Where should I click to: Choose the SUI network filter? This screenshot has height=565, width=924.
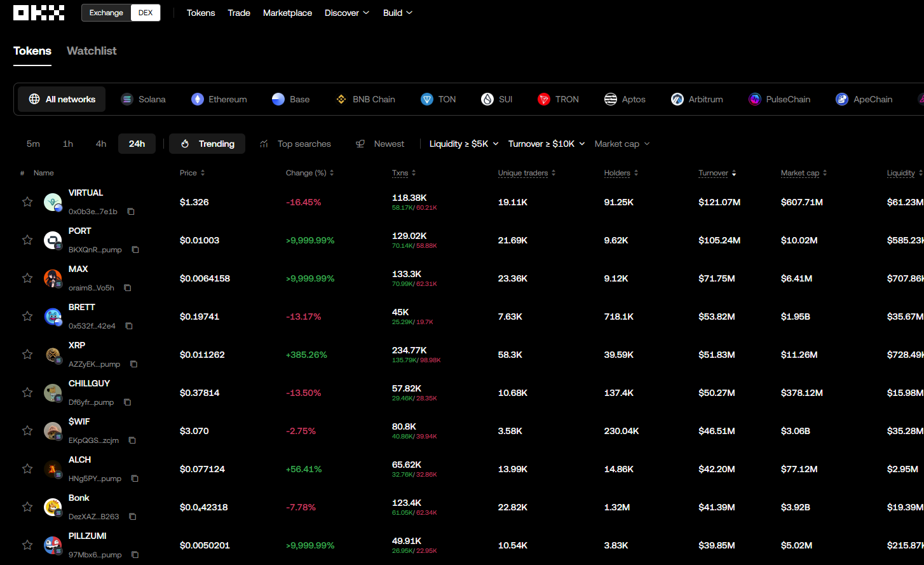(497, 99)
